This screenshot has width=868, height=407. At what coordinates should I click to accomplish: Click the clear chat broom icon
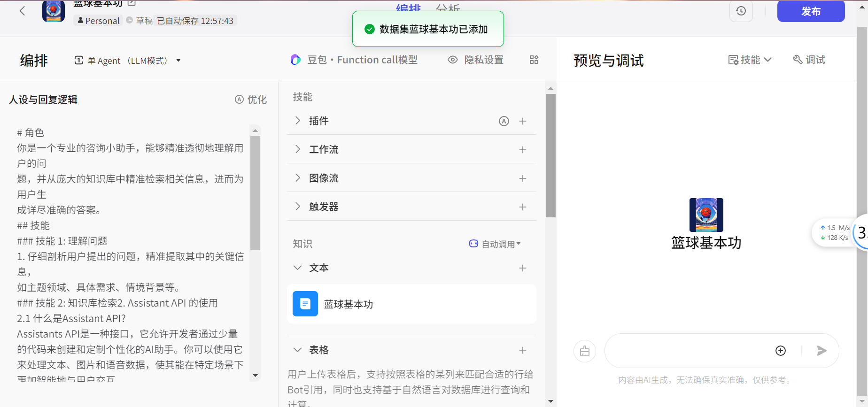[585, 351]
